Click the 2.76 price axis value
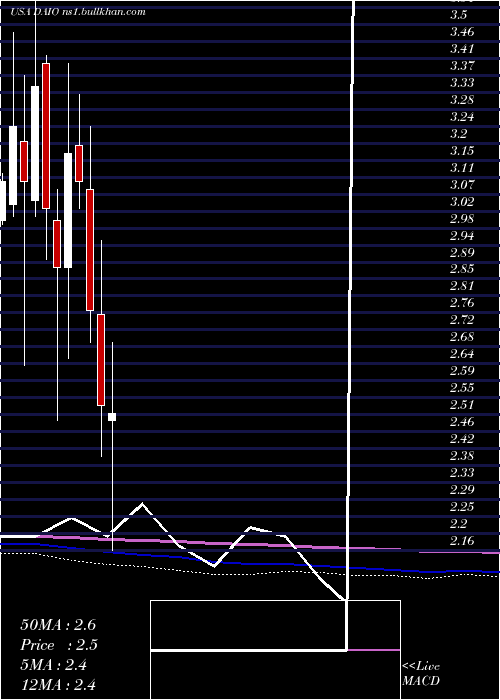The width and height of the screenshot is (500, 700). point(462,303)
